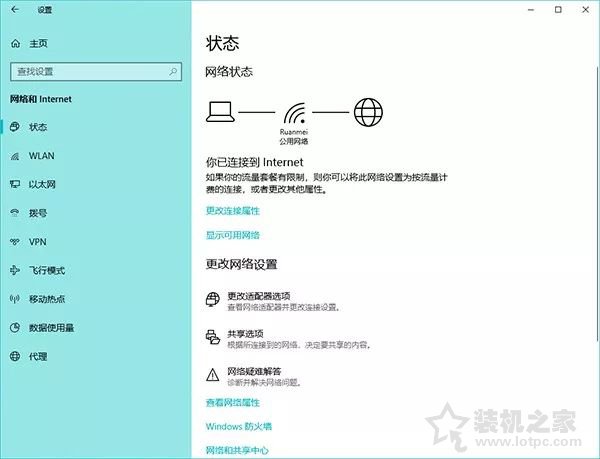Select the WLAN sidebar icon
Viewport: 600px width, 459px height.
coord(15,156)
